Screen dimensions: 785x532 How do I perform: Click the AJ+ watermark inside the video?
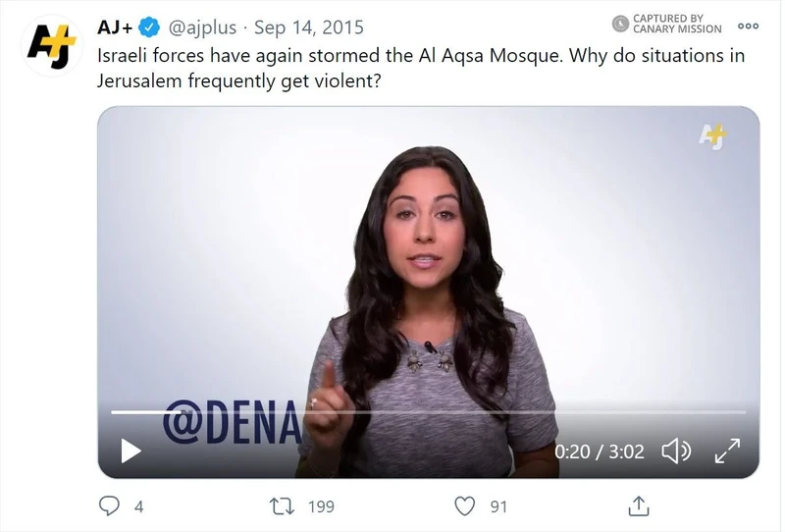713,136
